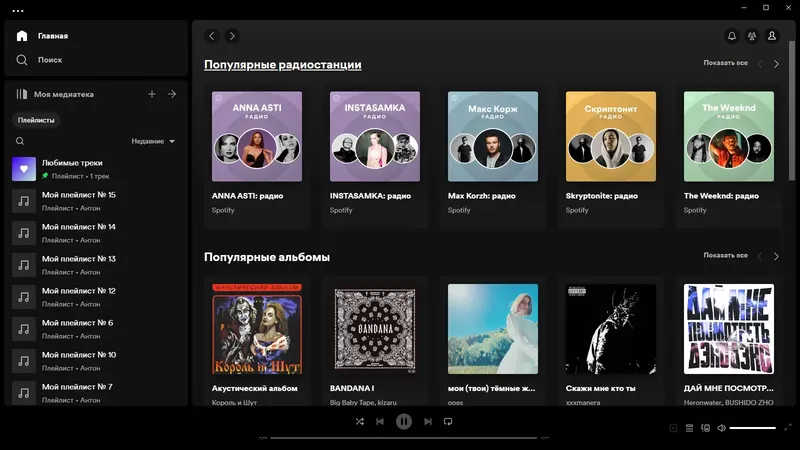Skip to previous track
800x450 pixels.
point(380,421)
